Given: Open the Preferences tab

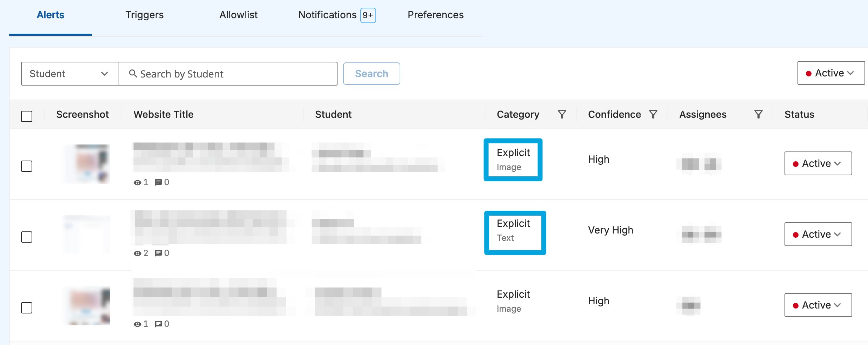Looking at the screenshot, I should [x=436, y=15].
